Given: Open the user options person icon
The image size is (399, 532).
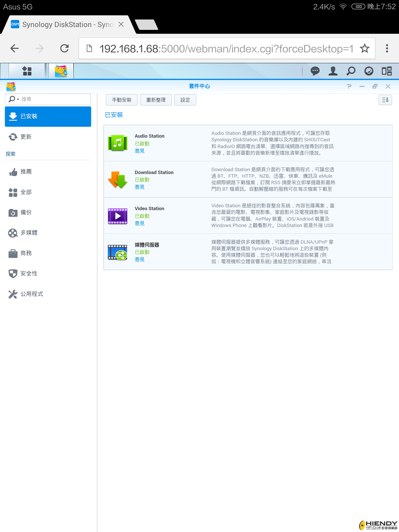Looking at the screenshot, I should (333, 71).
